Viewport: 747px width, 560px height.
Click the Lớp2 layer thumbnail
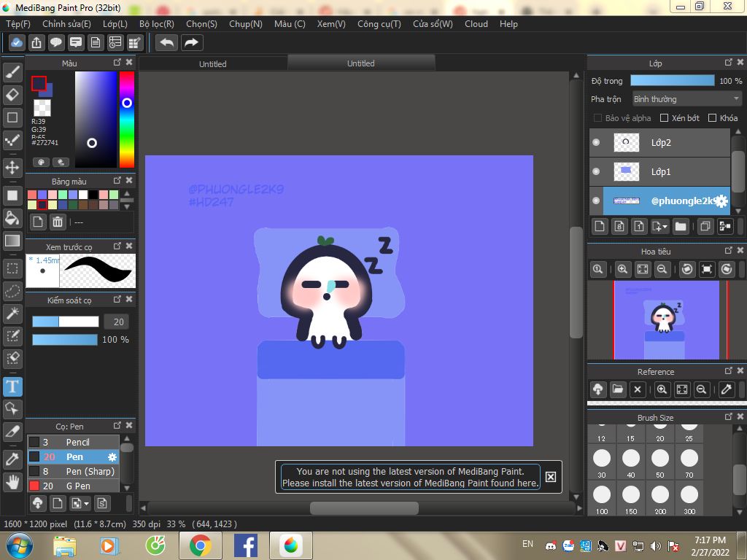click(x=626, y=142)
